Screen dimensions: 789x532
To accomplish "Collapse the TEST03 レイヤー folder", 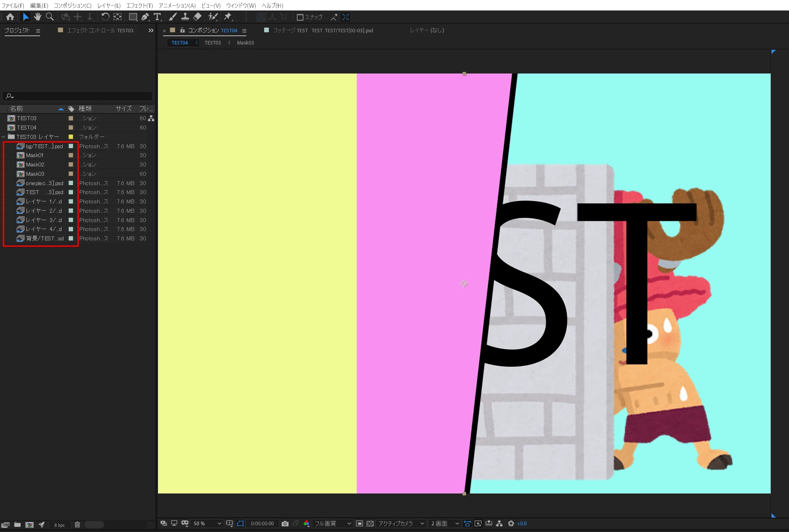I will coord(4,137).
